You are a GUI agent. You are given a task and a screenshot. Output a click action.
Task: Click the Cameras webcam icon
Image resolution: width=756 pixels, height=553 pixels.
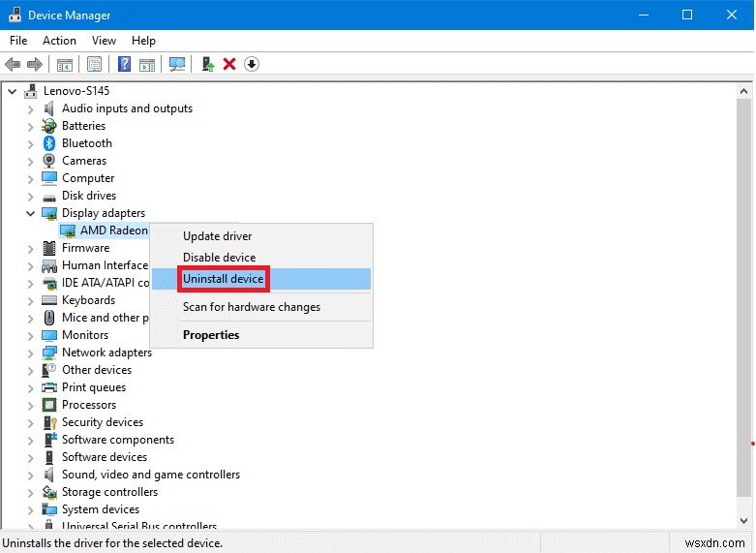click(x=49, y=161)
